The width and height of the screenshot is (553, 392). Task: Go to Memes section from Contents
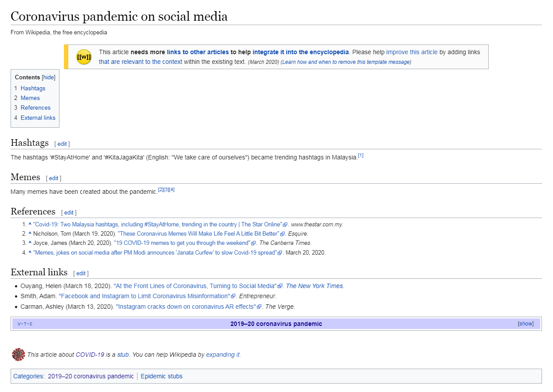click(x=30, y=98)
